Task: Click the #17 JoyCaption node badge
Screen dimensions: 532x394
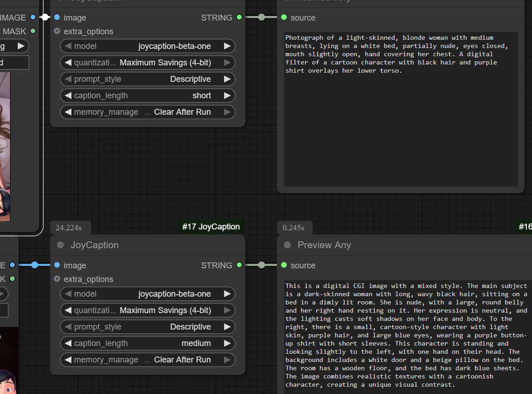Action: [211, 227]
